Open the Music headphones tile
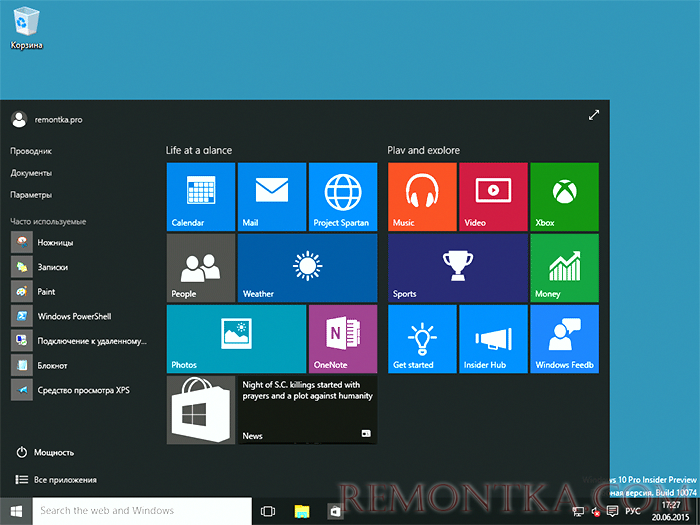This screenshot has height=525, width=700. [x=422, y=197]
